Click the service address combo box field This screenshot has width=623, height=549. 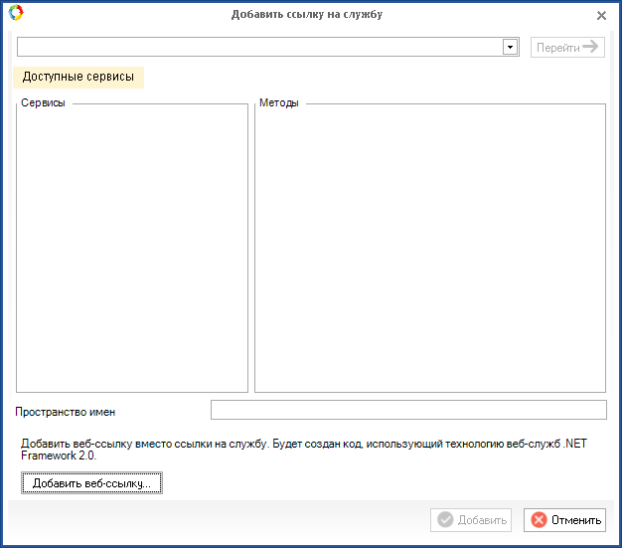(258, 47)
